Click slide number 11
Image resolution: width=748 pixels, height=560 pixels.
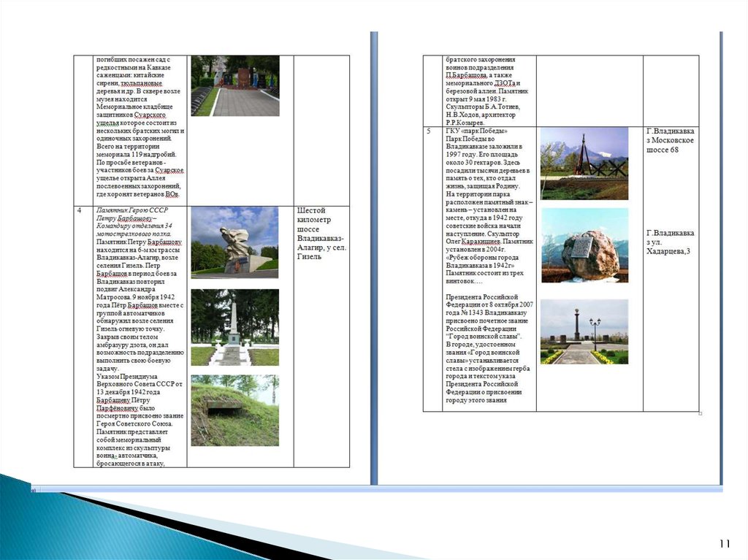click(x=725, y=543)
